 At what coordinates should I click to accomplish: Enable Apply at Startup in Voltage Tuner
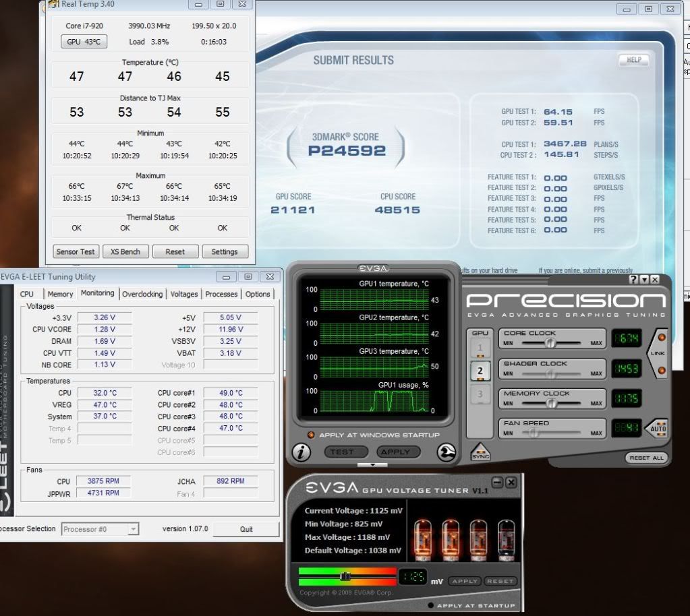coord(431,605)
